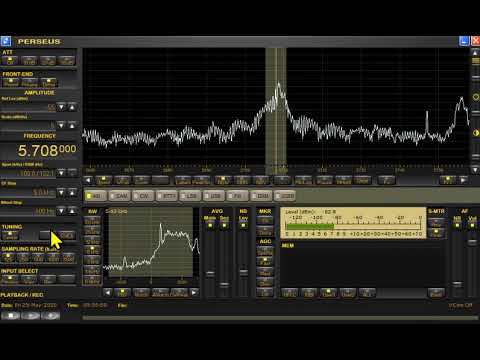Shift secondary spectrum right with arrow

(x=194, y=293)
